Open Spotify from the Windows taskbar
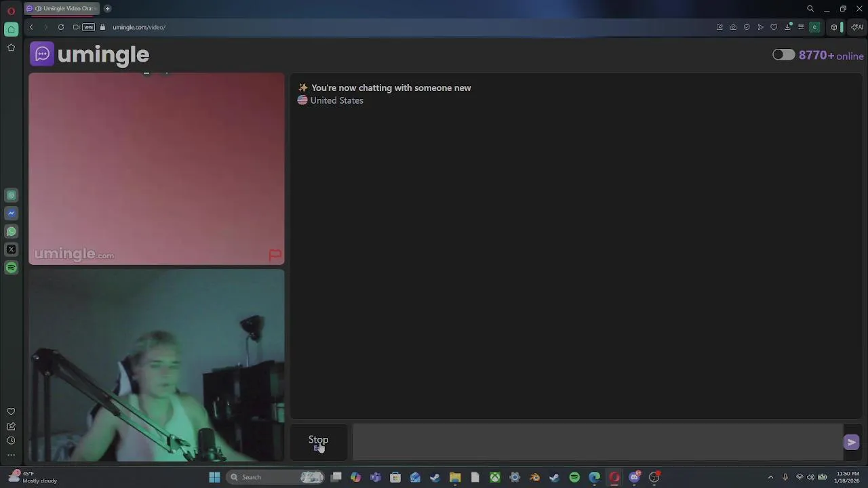 click(574, 477)
